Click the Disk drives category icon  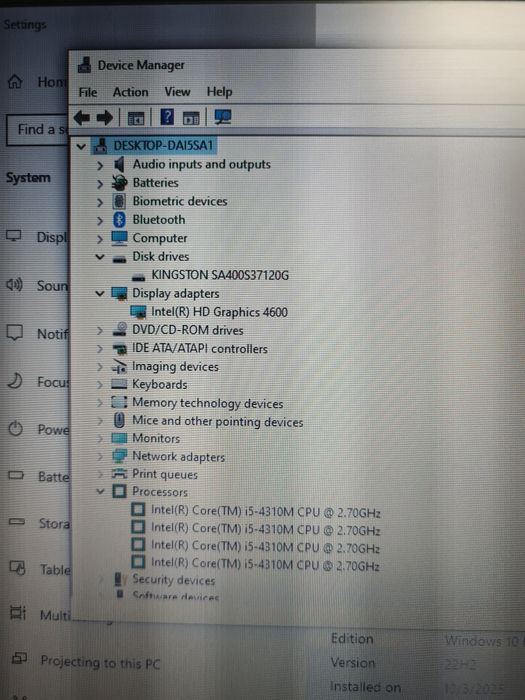tap(119, 258)
